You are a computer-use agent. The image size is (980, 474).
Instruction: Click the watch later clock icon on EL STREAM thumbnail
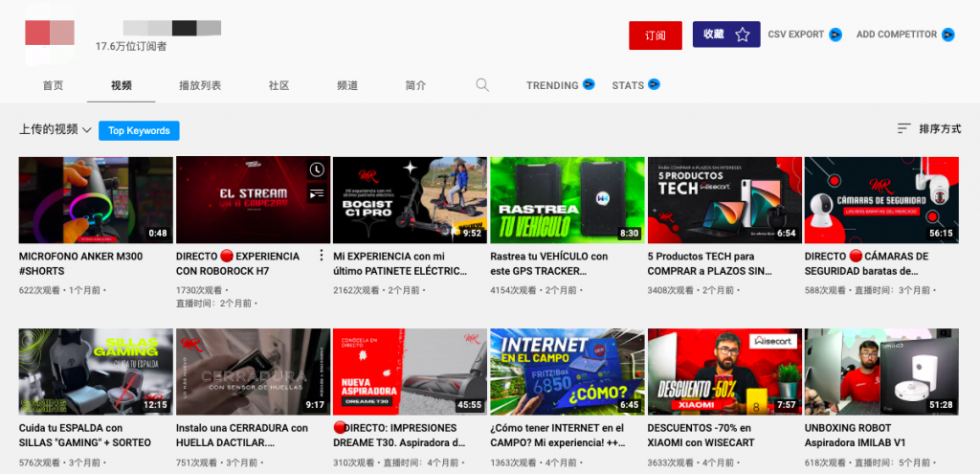317,169
